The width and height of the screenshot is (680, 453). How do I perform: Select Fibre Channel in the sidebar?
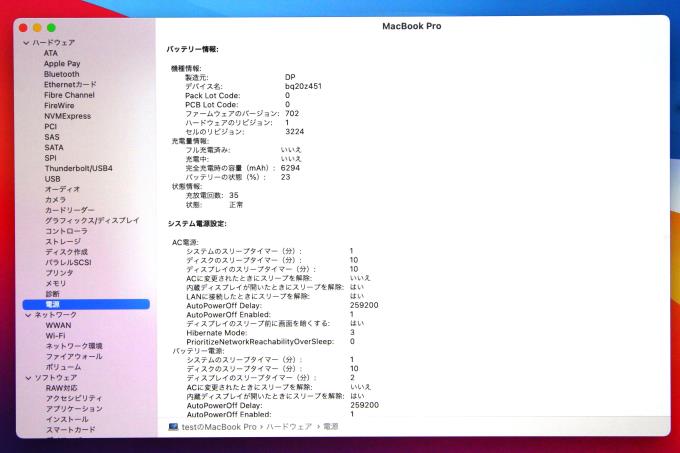(x=69, y=95)
